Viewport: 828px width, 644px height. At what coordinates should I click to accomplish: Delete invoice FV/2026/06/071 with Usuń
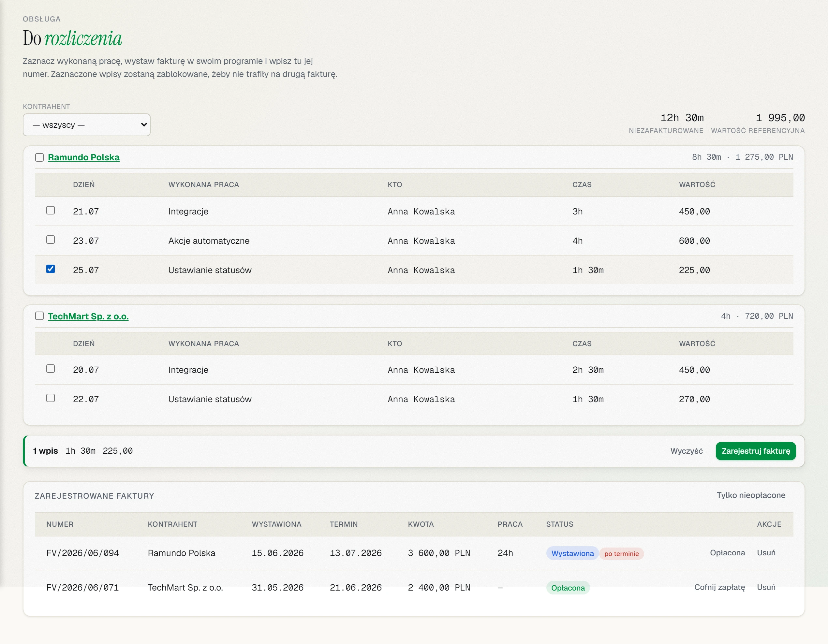(x=766, y=588)
